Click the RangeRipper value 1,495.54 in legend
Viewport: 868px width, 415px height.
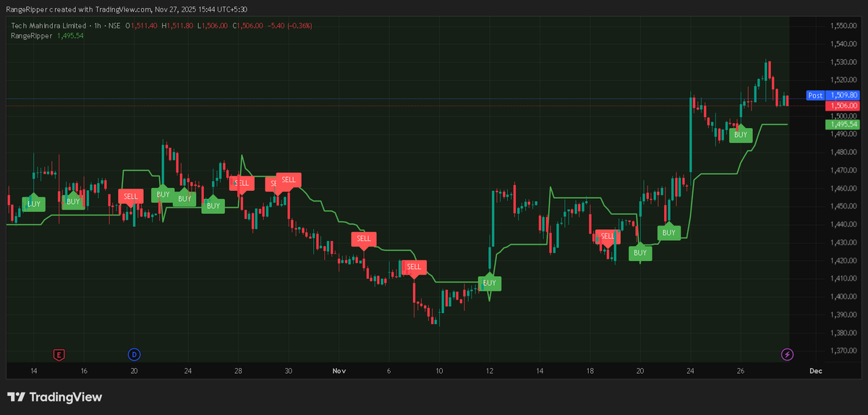pos(70,35)
